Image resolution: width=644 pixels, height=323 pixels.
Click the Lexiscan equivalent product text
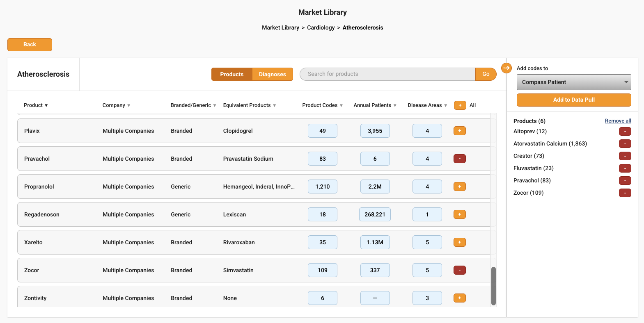tap(235, 214)
